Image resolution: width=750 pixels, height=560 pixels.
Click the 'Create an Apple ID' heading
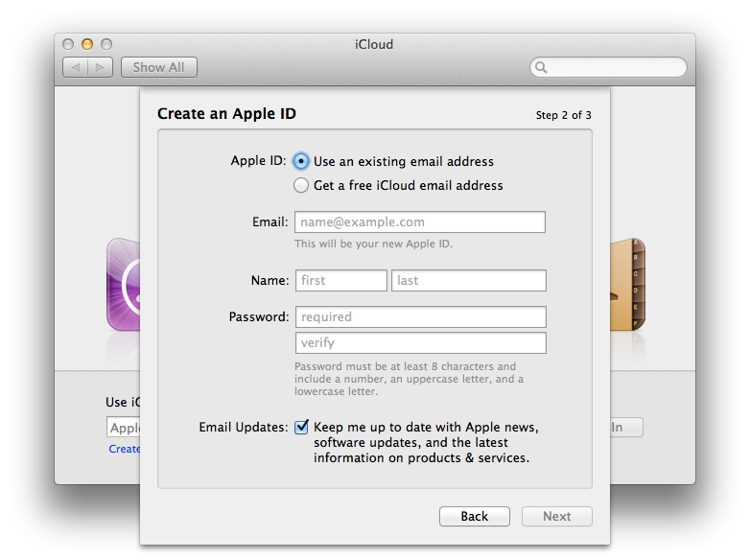pos(226,114)
